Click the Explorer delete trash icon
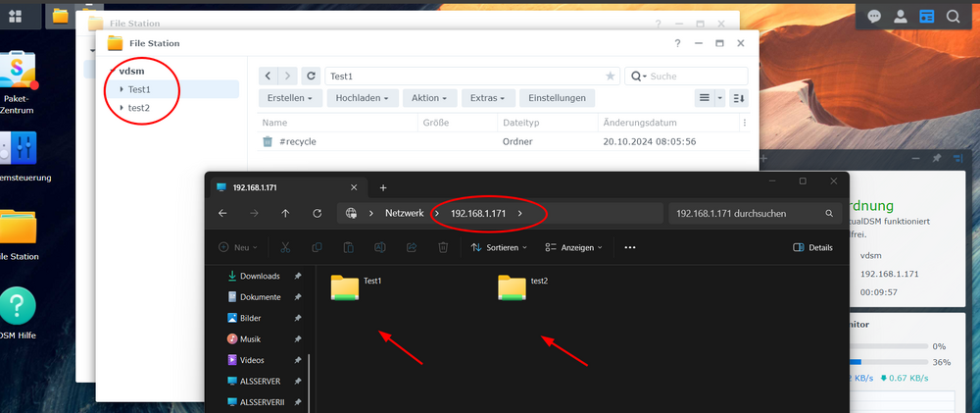The image size is (980, 413). [x=443, y=247]
